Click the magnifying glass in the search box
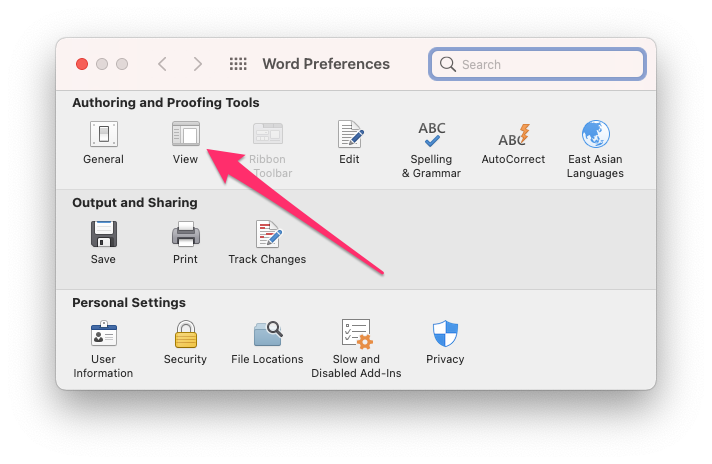This screenshot has width=712, height=464. click(x=447, y=64)
